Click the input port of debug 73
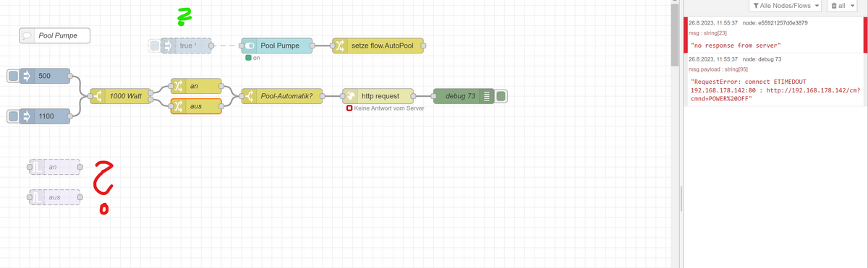This screenshot has height=268, width=868. pyautogui.click(x=433, y=96)
